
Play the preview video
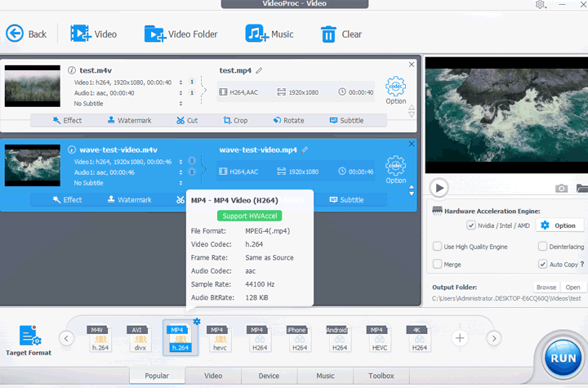[x=439, y=188]
